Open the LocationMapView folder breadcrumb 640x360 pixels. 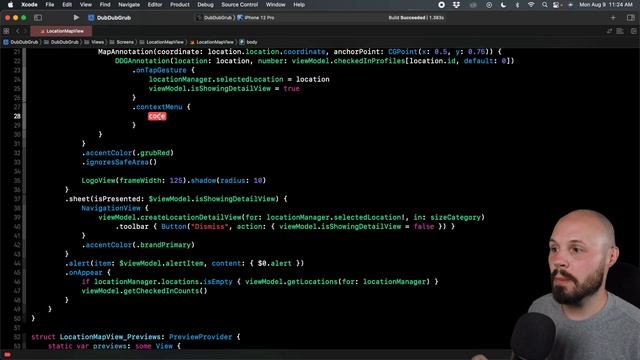point(162,42)
